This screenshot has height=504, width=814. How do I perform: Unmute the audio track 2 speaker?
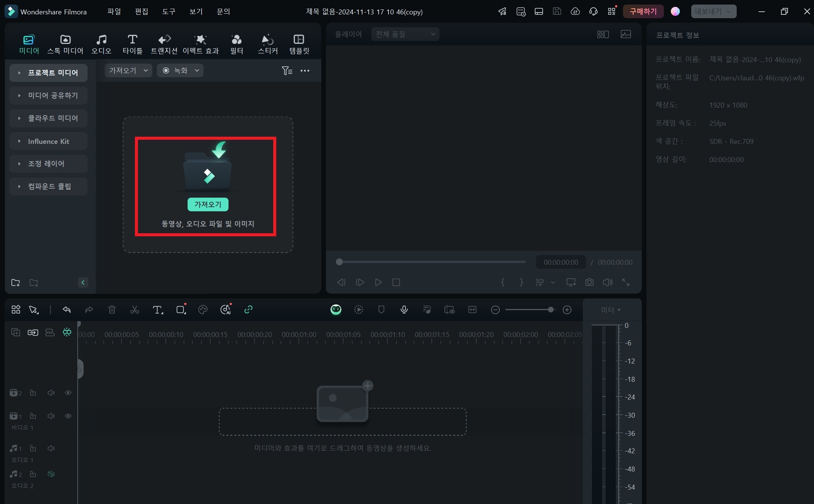[x=51, y=474]
